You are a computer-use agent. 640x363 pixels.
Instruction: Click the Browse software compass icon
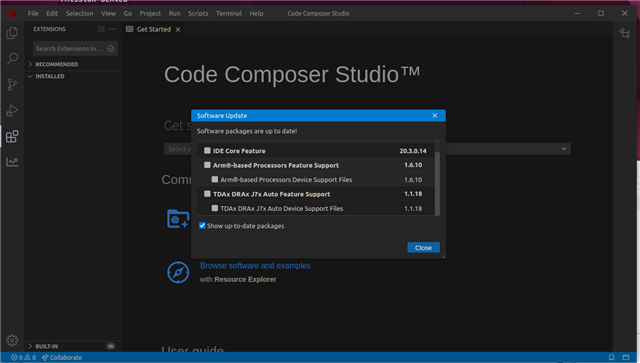coord(178,272)
